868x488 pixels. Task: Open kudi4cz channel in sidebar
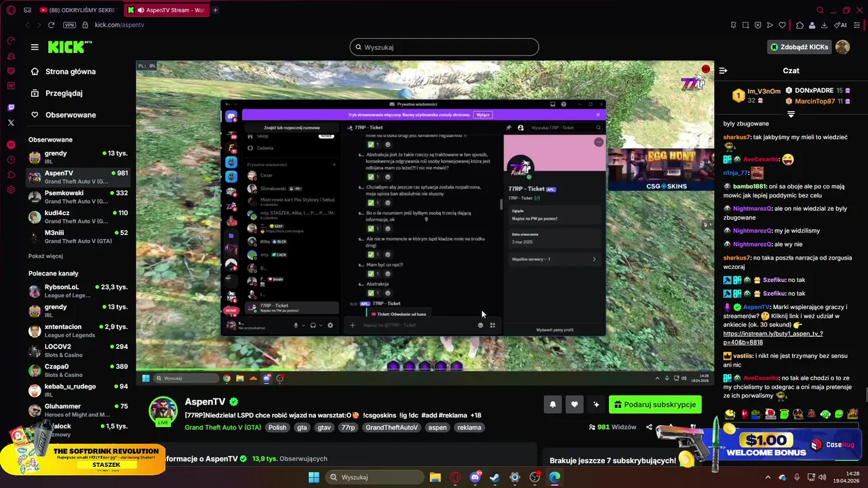(79, 217)
